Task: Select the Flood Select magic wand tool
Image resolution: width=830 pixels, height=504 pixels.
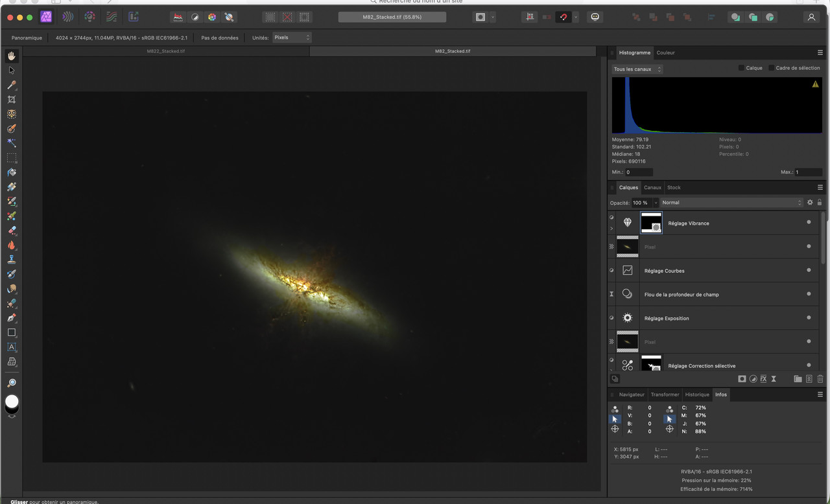Action: point(12,143)
